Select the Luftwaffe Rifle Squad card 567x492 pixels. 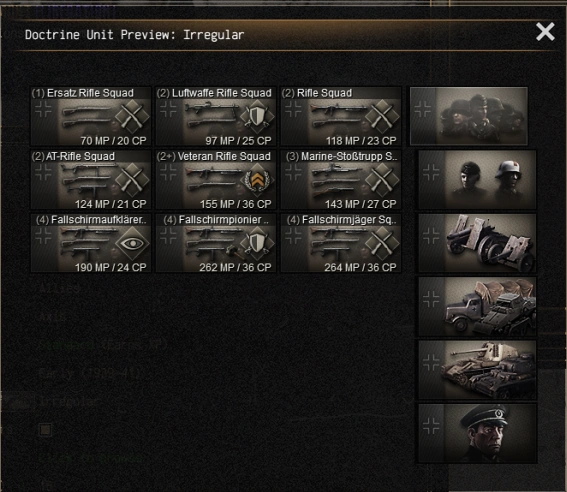pyautogui.click(x=216, y=116)
